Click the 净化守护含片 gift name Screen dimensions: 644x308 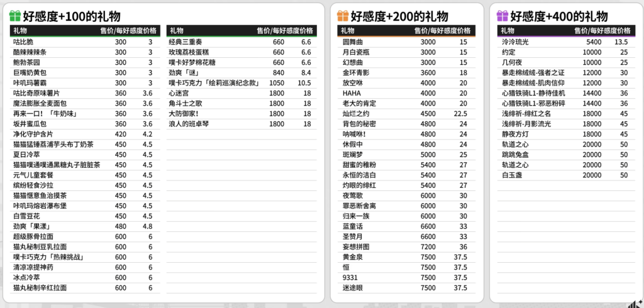(33, 135)
